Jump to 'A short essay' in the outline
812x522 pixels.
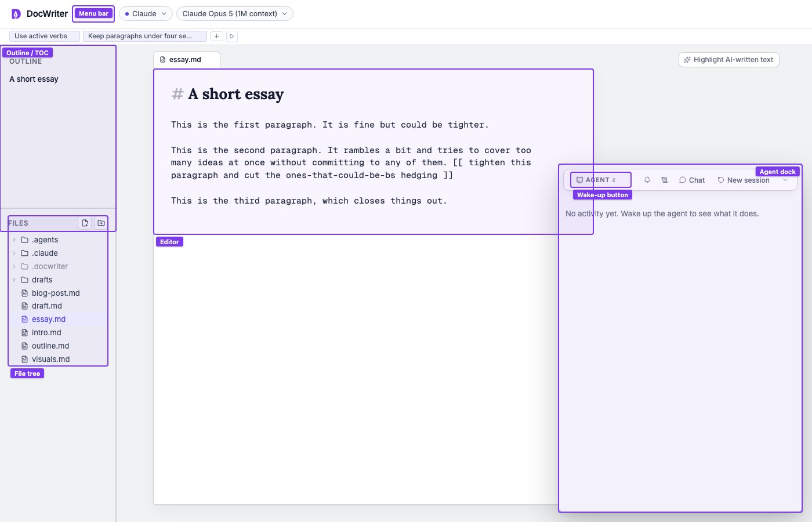34,79
